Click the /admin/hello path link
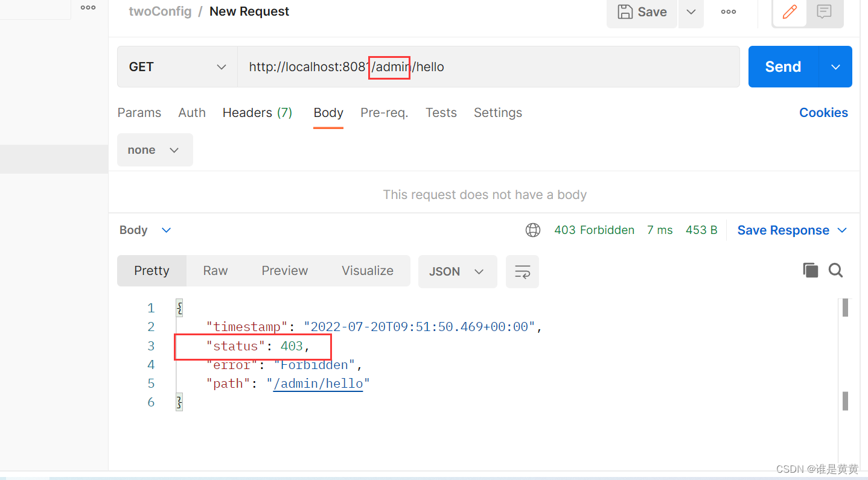The height and width of the screenshot is (480, 868). click(318, 384)
